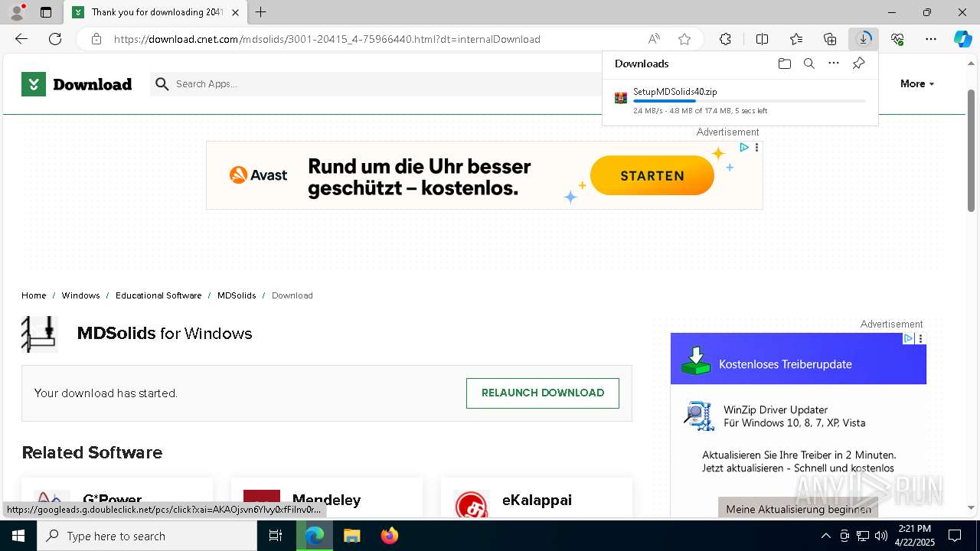Go to Home breadcrumb

34,295
